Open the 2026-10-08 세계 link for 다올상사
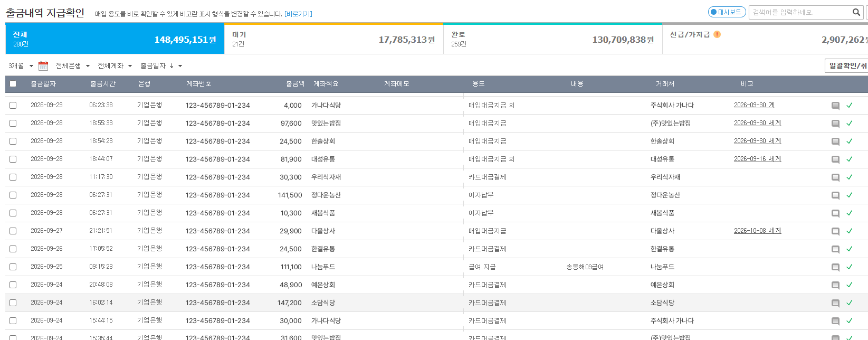 point(757,231)
